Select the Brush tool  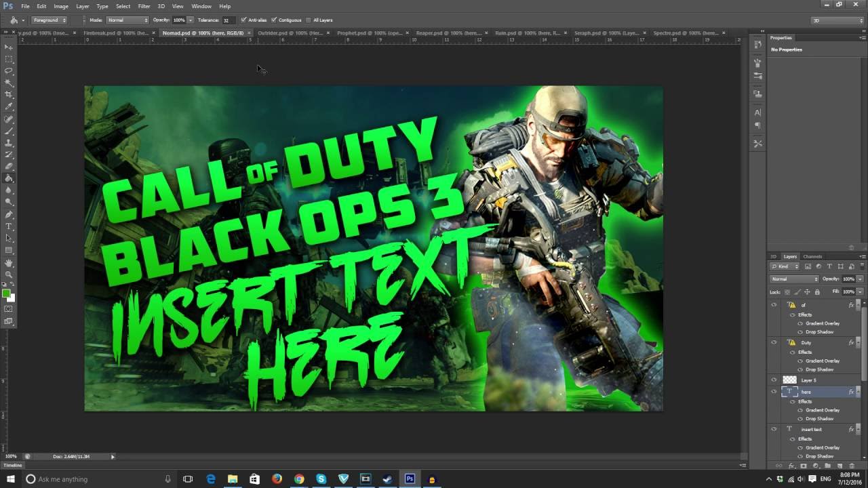9,131
